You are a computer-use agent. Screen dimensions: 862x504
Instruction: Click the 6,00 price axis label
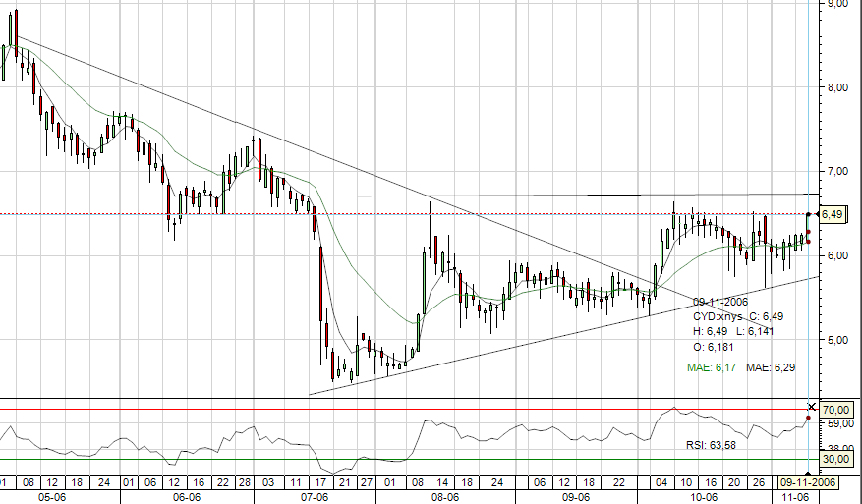tap(837, 255)
